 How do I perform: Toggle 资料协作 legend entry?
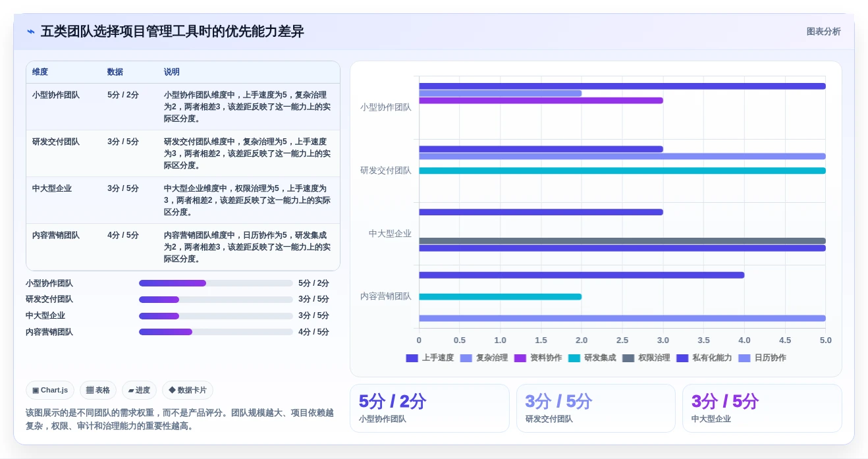click(x=538, y=358)
